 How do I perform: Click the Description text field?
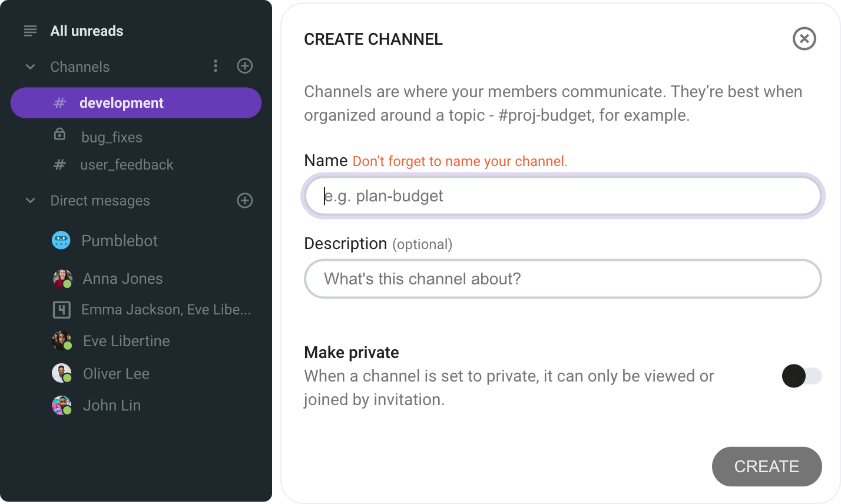(562, 278)
